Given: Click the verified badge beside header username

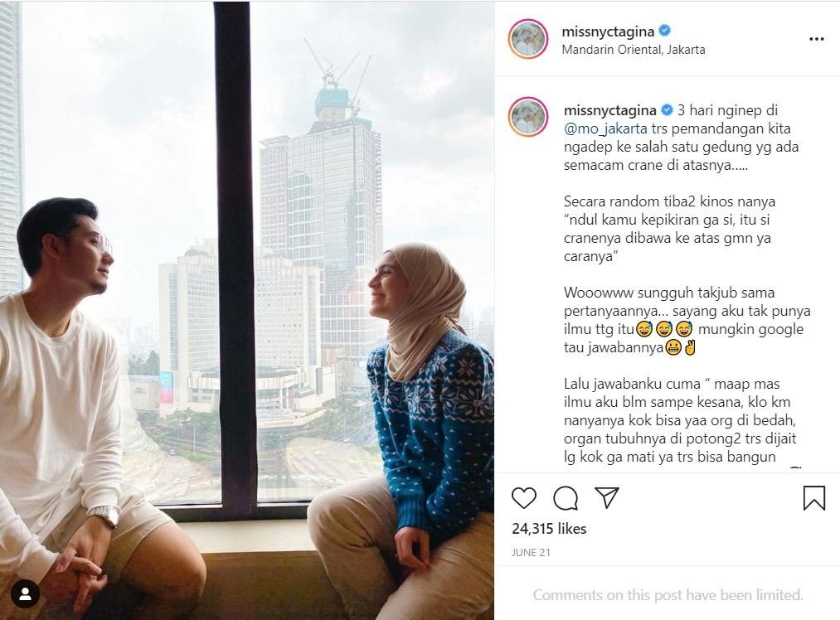Looking at the screenshot, I should point(664,31).
